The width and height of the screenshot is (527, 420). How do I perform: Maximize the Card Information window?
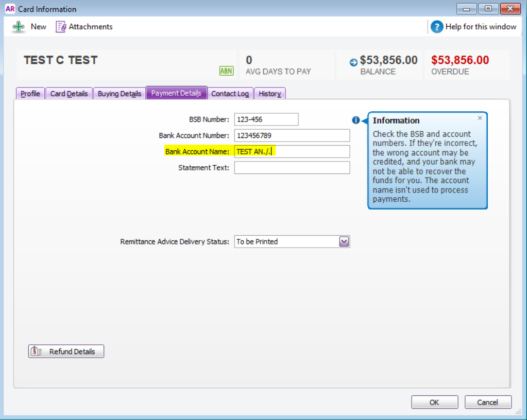point(488,9)
